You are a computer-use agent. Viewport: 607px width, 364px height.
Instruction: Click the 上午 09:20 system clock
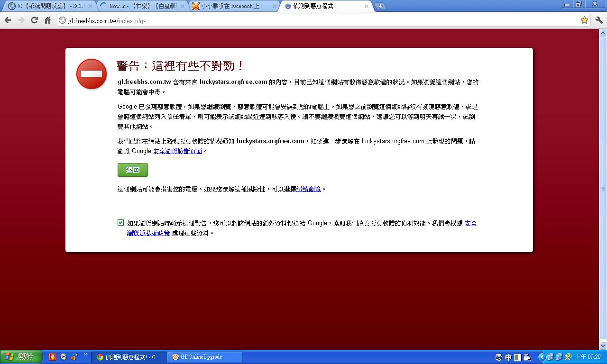click(588, 357)
